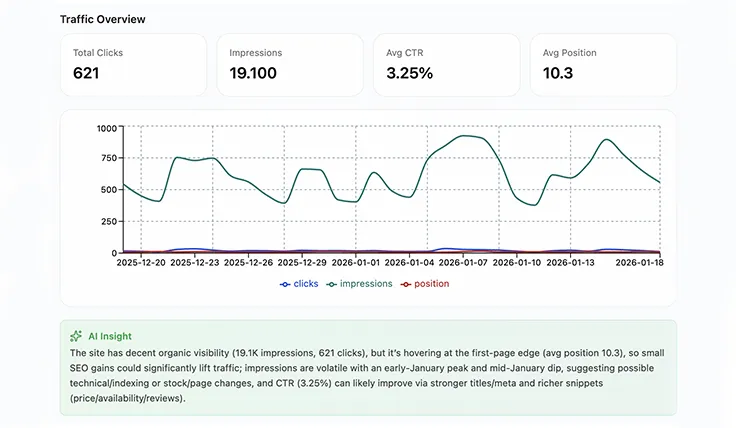
Task: Hide the impressions series via the legend
Action: 358,284
